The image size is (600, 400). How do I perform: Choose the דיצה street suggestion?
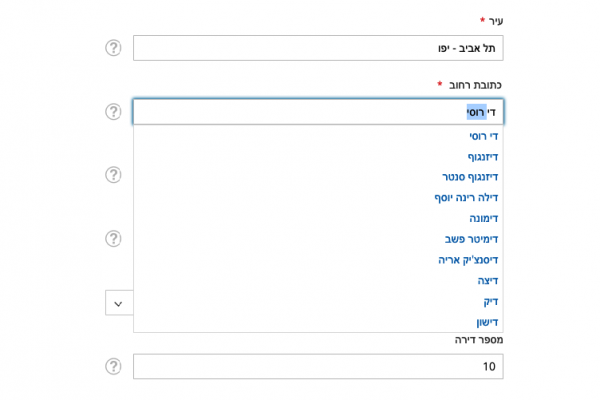coord(488,281)
